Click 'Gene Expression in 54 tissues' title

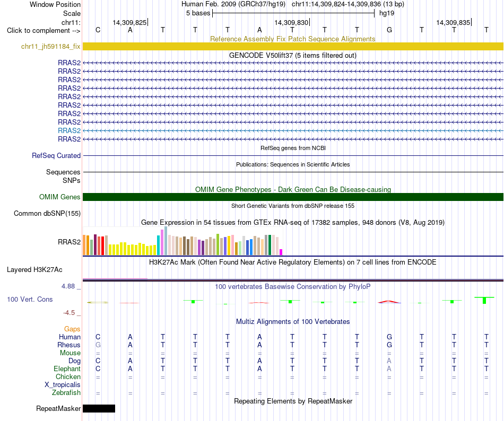point(293,222)
